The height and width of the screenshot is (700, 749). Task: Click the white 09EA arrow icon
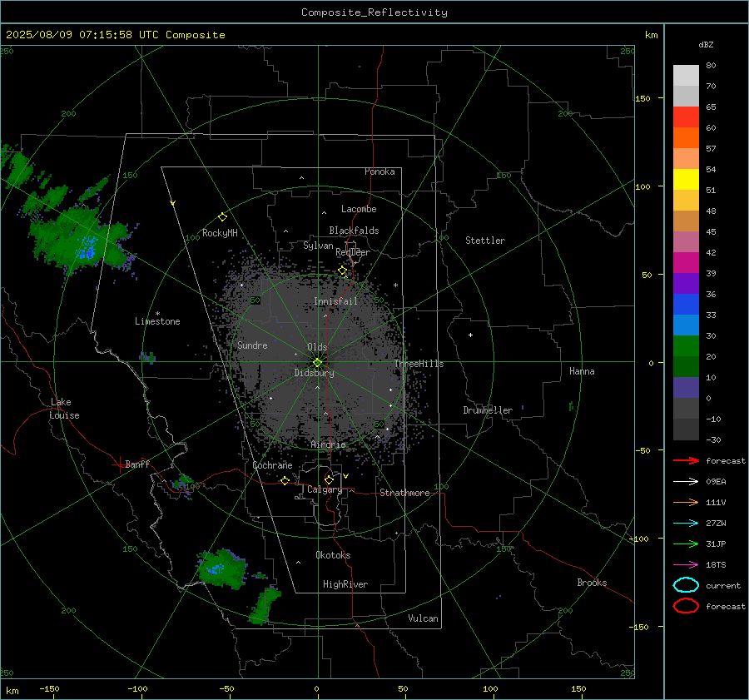point(686,482)
